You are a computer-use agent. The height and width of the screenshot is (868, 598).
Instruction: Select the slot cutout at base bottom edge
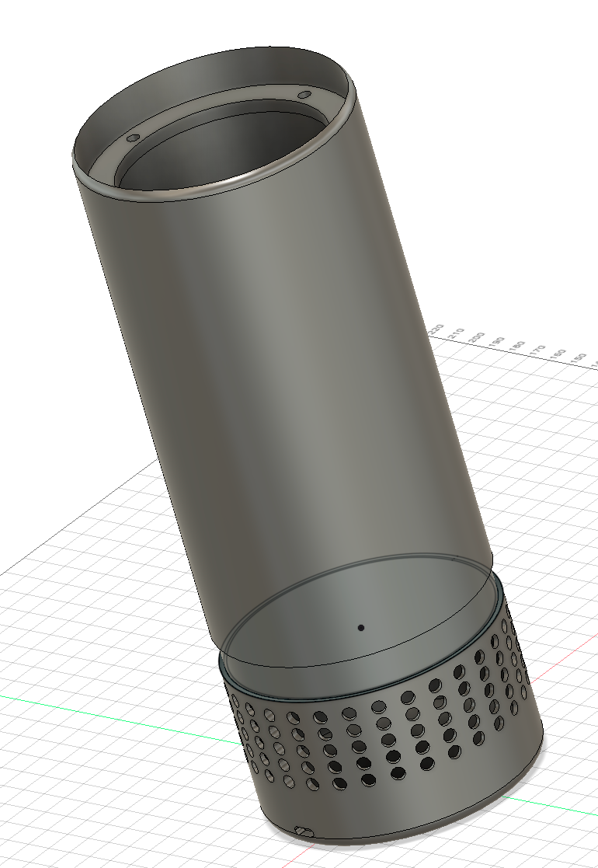coord(304,831)
